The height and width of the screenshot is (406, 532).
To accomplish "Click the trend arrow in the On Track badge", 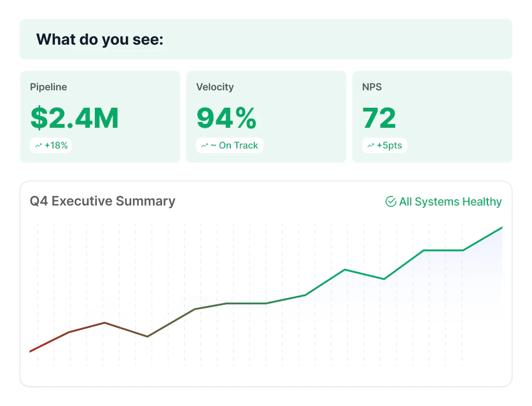I will (x=204, y=145).
